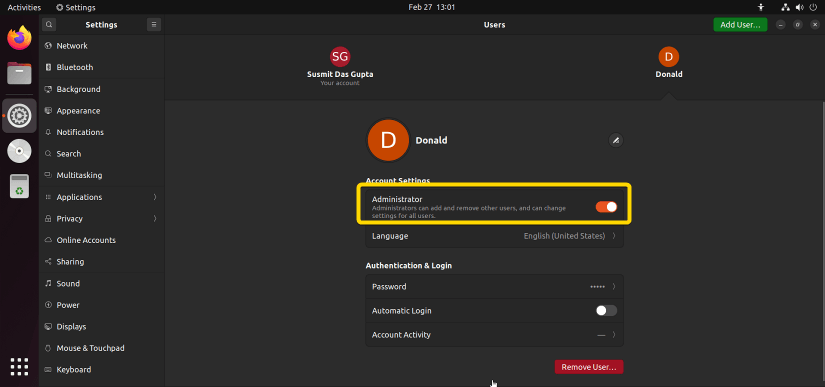This screenshot has width=825, height=387.
Task: Click the Remove User button
Action: (x=589, y=367)
